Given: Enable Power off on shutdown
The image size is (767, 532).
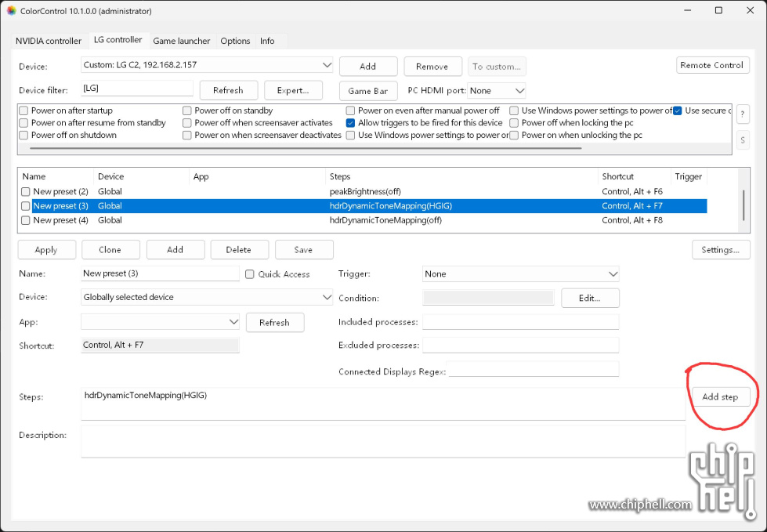Looking at the screenshot, I should coord(24,135).
